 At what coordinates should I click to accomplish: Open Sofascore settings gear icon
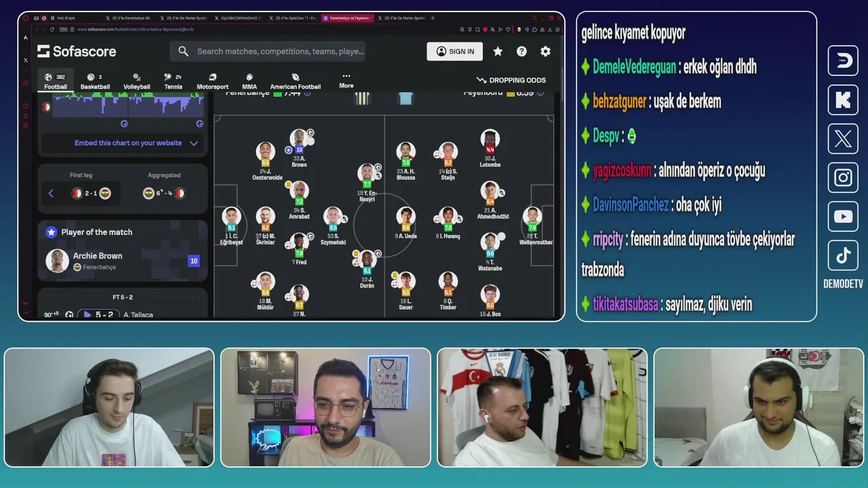point(545,52)
